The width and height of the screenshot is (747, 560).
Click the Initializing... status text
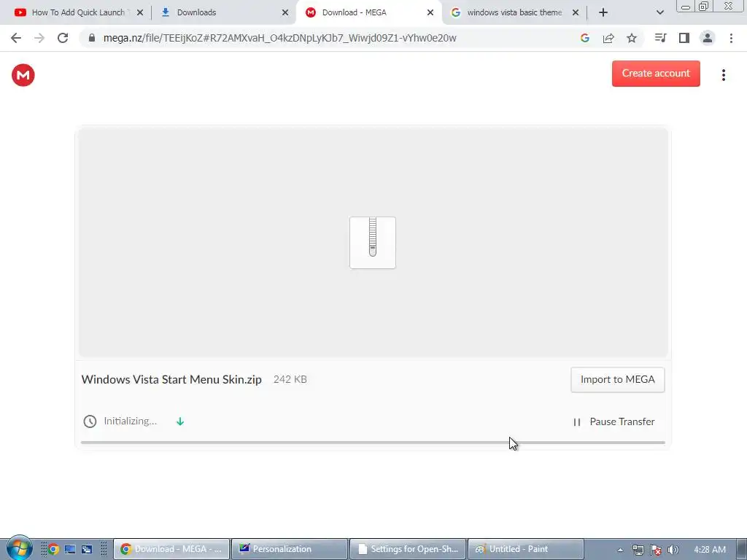pos(130,421)
